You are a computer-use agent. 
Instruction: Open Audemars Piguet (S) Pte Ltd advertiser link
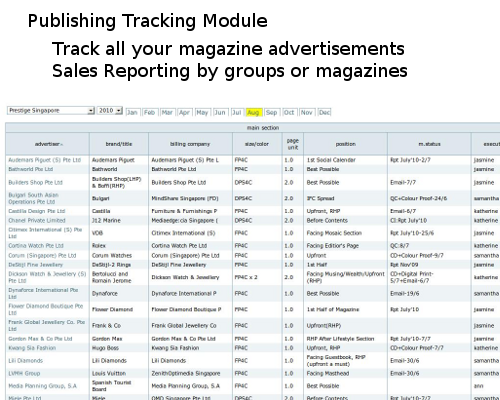(x=45, y=160)
